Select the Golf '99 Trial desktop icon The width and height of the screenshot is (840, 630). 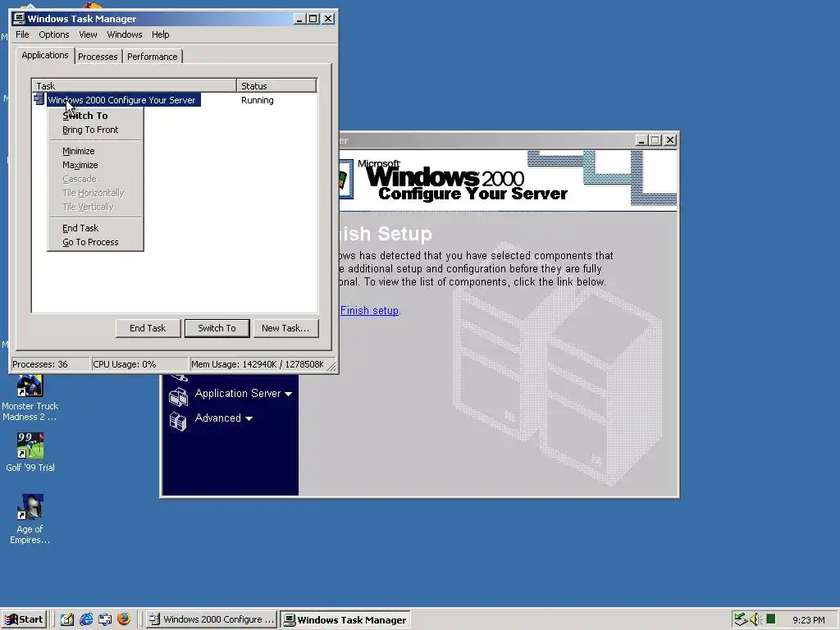(30, 453)
